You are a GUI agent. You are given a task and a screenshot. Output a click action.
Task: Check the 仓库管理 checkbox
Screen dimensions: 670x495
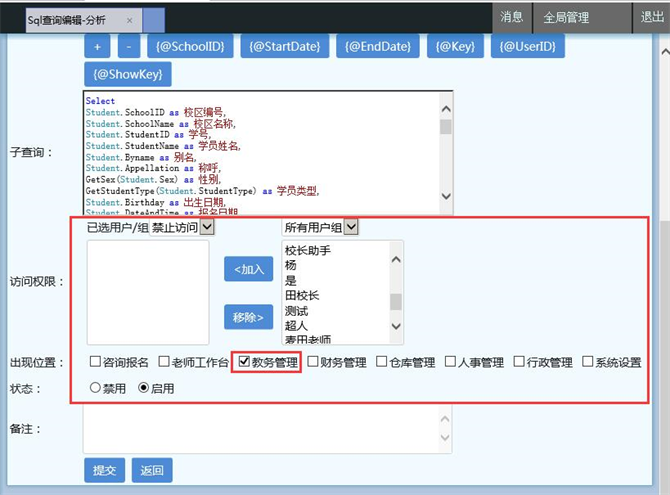(382, 362)
